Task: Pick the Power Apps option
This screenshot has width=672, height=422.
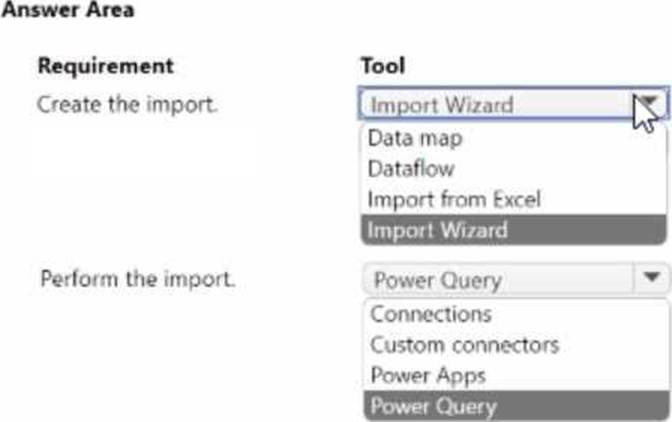Action: pyautogui.click(x=428, y=376)
